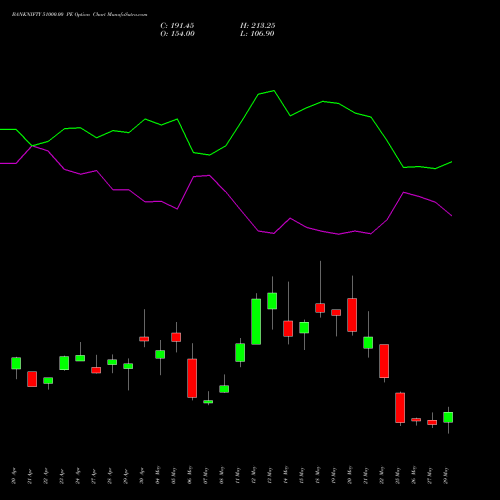
Task: Click the low value L: 106.90
Action: [257, 34]
